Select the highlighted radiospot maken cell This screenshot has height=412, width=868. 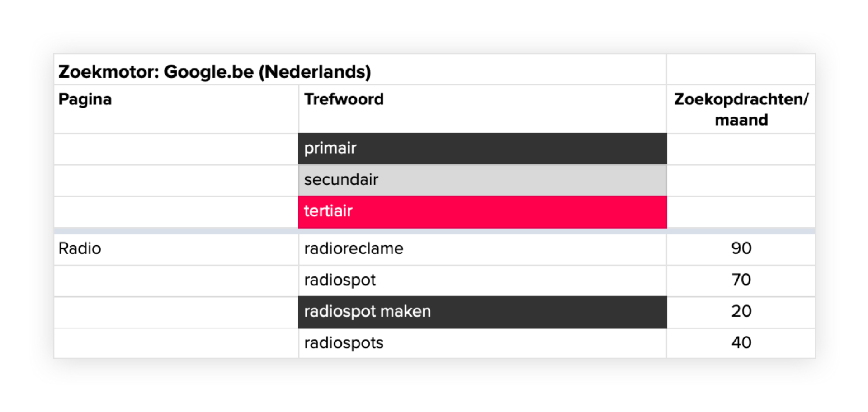pyautogui.click(x=482, y=312)
